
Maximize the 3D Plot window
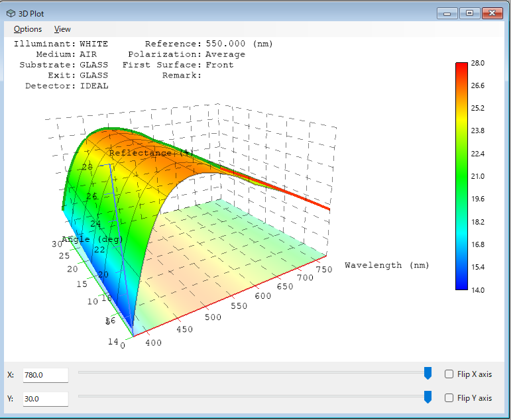[x=469, y=13]
